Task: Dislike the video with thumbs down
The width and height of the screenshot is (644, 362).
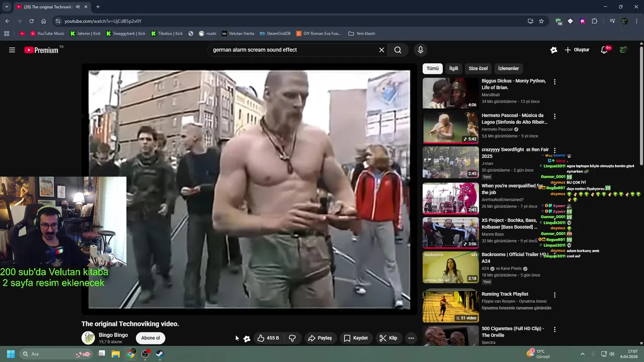Action: coord(292,338)
